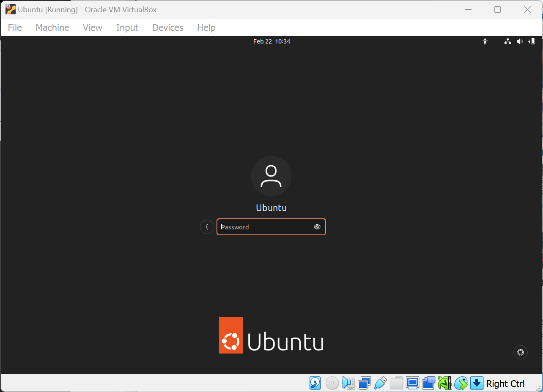Click the recording status icon
This screenshot has width=543, height=392.
428,383
